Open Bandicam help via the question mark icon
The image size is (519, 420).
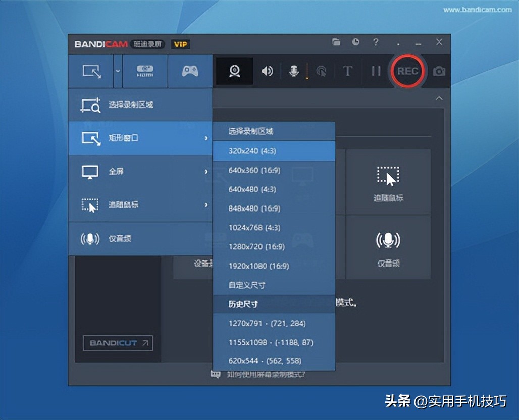tap(376, 42)
